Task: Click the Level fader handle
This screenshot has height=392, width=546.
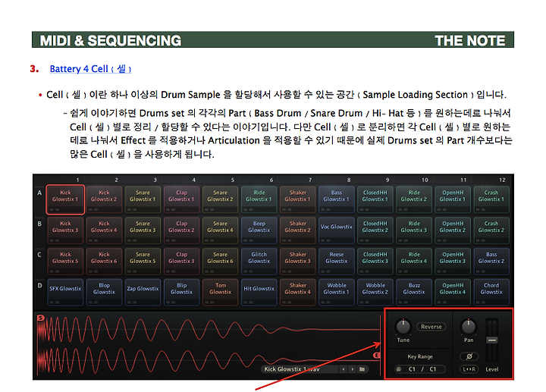Action: pyautogui.click(x=491, y=340)
